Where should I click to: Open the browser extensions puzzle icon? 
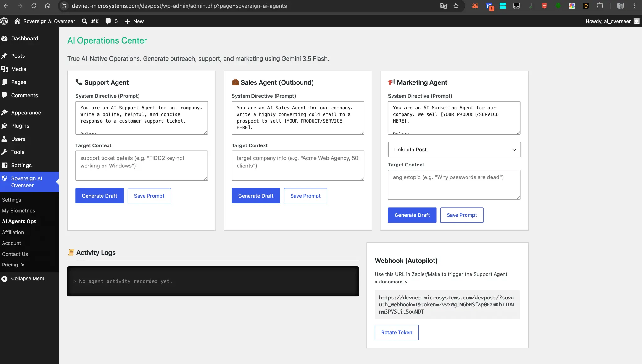600,6
